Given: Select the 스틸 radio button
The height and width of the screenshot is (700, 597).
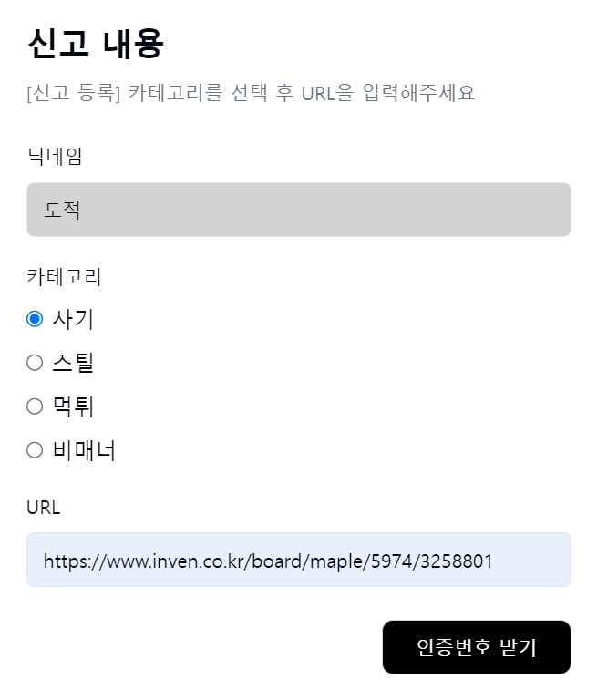Looking at the screenshot, I should click(x=35, y=363).
